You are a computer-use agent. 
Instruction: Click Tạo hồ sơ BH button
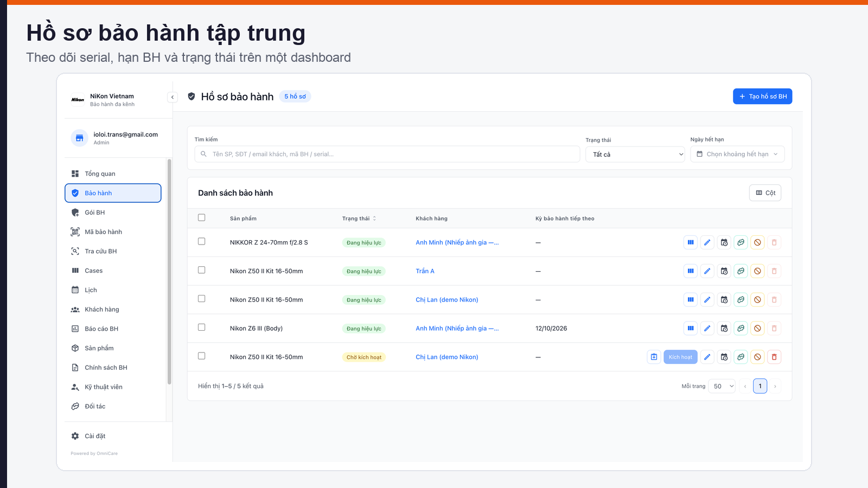762,97
